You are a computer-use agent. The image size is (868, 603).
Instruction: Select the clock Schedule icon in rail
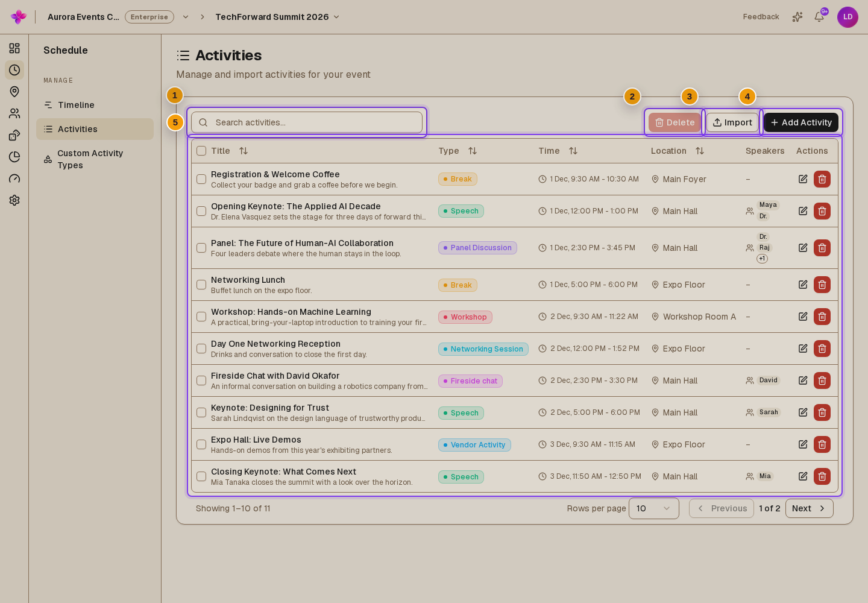click(x=14, y=70)
